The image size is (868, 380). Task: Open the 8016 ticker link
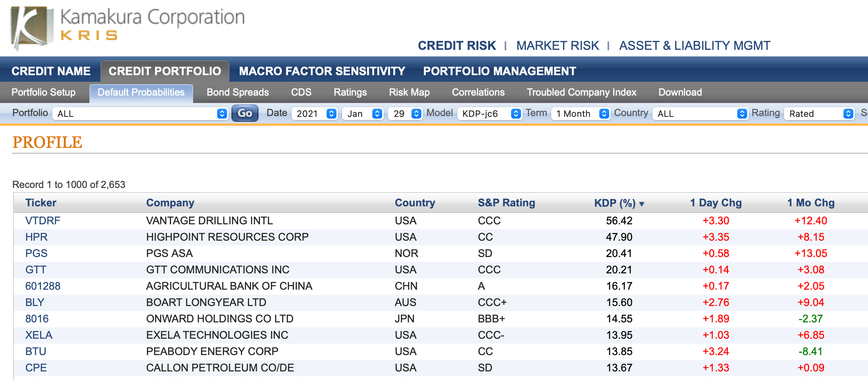point(37,319)
